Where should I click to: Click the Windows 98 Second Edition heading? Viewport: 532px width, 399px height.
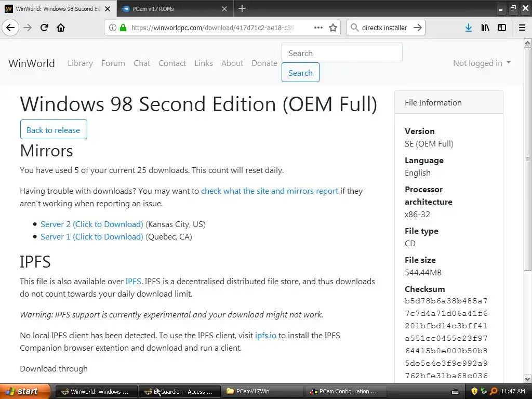coord(198,104)
